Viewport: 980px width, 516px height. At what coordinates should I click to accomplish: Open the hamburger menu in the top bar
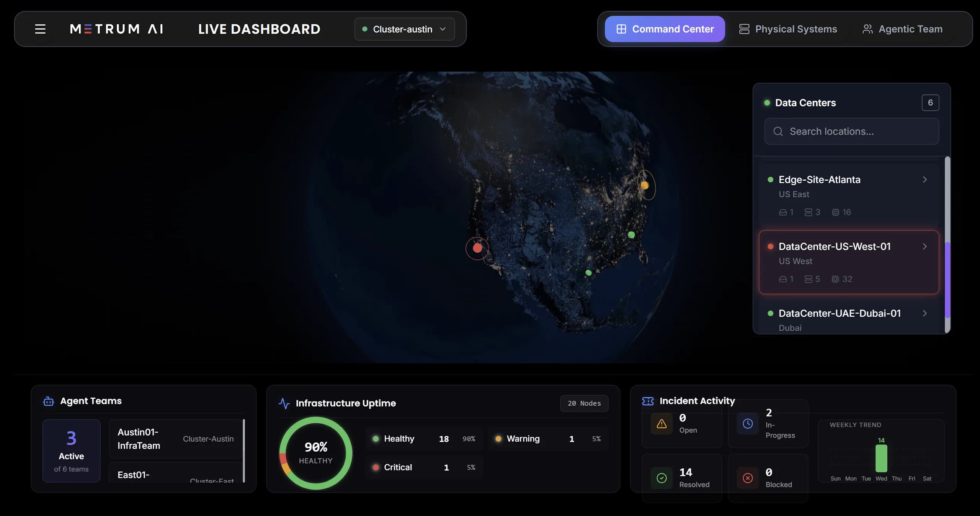40,29
